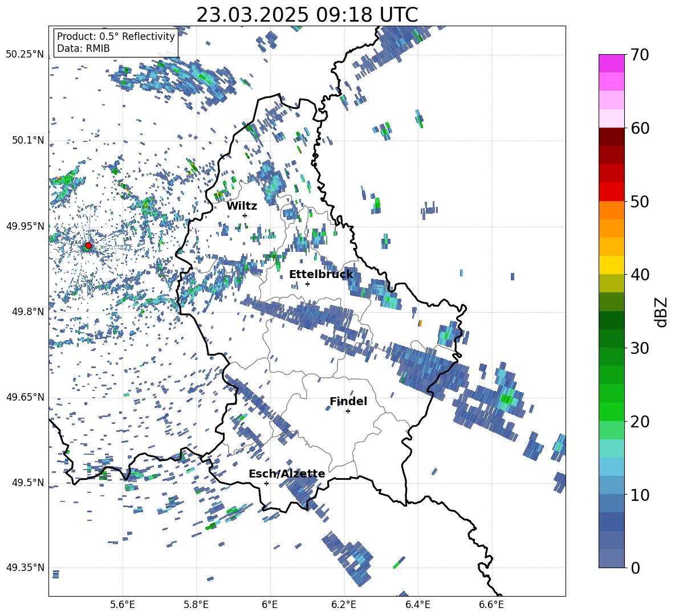The width and height of the screenshot is (675, 616).
Task: Click the 49.5°N latitude label
Action: [28, 482]
